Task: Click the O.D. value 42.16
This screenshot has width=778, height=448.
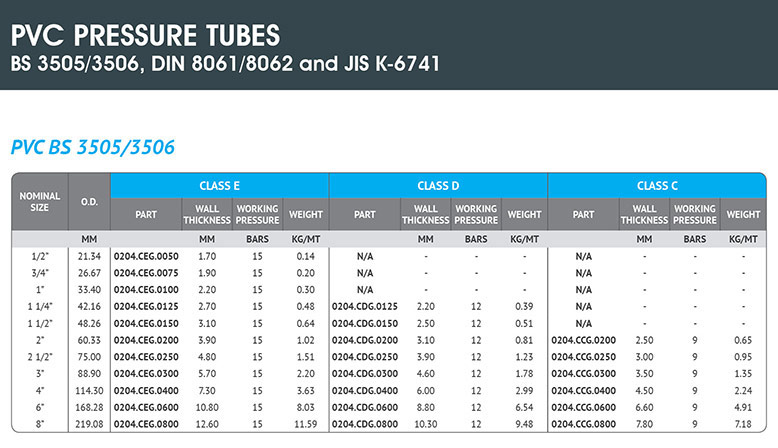Action: pyautogui.click(x=89, y=307)
